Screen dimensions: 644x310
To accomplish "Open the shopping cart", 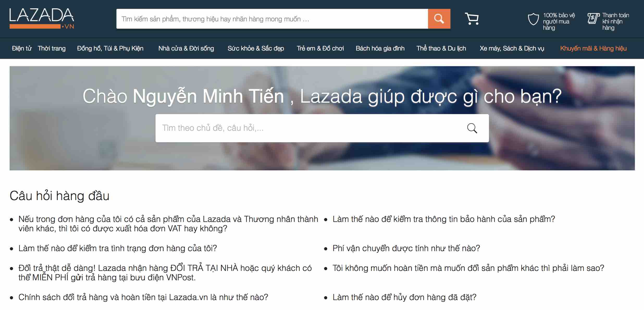I will pyautogui.click(x=472, y=19).
